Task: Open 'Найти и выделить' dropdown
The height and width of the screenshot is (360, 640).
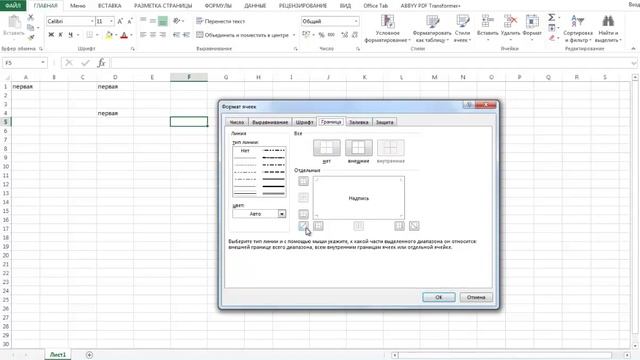Action: click(x=608, y=29)
